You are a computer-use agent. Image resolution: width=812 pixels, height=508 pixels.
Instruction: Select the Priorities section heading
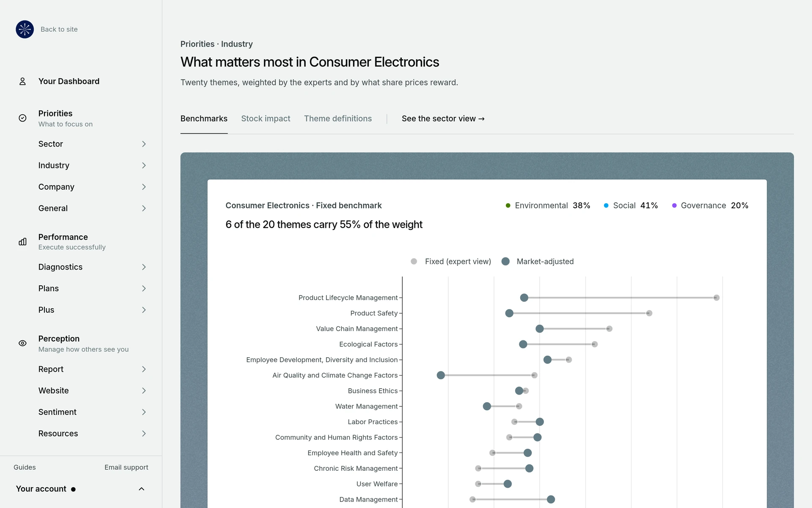(x=55, y=113)
